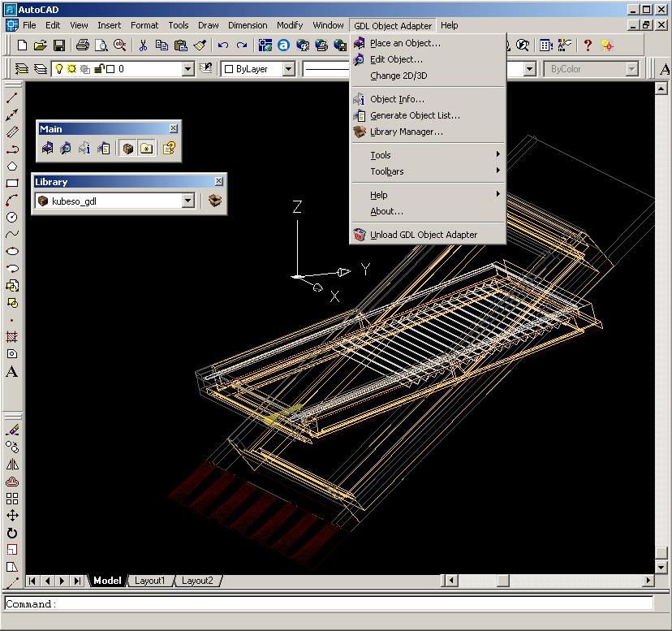This screenshot has height=631, width=672.
Task: Open a file with the Open icon
Action: point(41,45)
